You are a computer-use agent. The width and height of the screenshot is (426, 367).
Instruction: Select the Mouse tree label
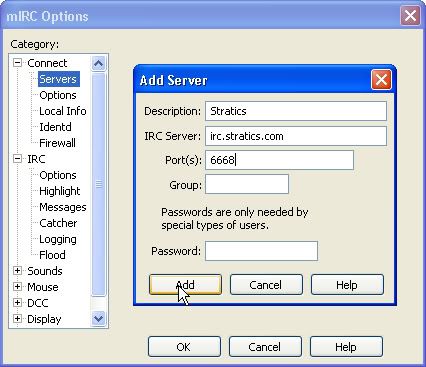pos(43,287)
